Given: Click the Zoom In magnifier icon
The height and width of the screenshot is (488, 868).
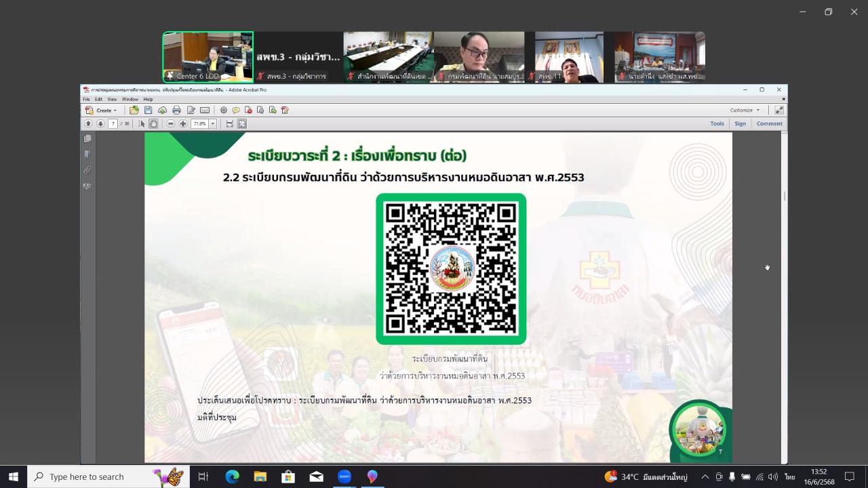Looking at the screenshot, I should [x=183, y=123].
